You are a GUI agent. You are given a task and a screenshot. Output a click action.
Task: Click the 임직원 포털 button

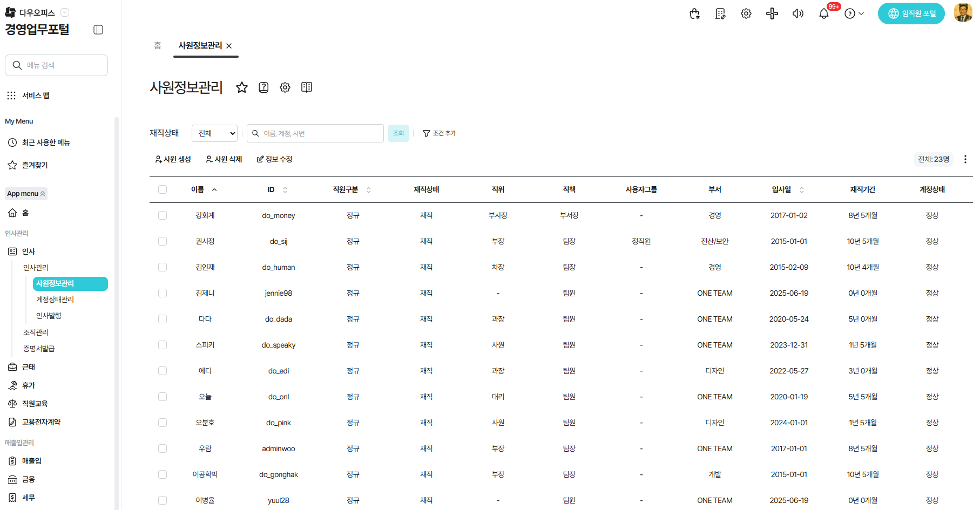(911, 13)
